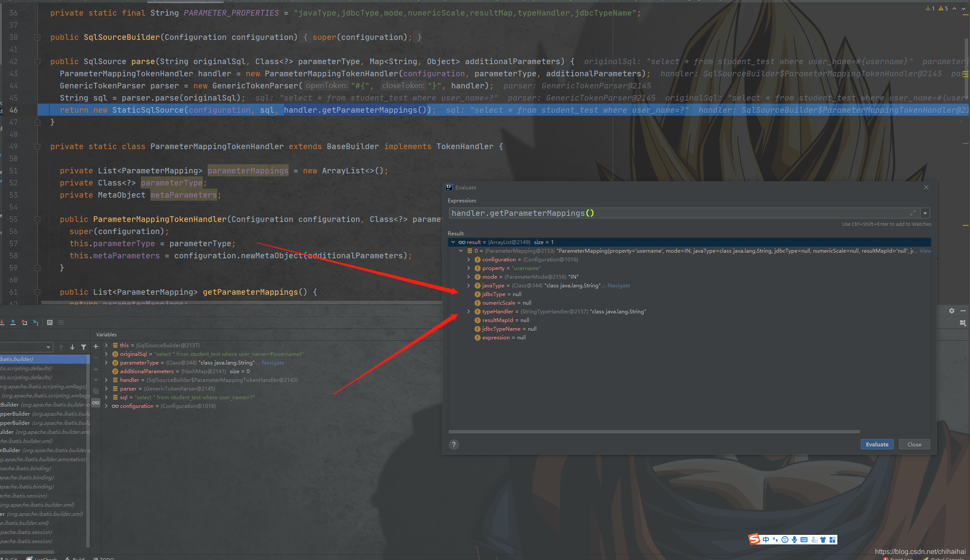Collapse the ParameterMapping element 0 node
This screenshot has height=560, width=970.
pyautogui.click(x=461, y=251)
